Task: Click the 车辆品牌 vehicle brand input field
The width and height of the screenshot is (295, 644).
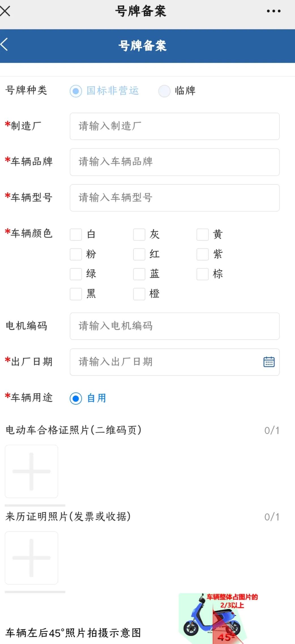Action: coord(174,162)
